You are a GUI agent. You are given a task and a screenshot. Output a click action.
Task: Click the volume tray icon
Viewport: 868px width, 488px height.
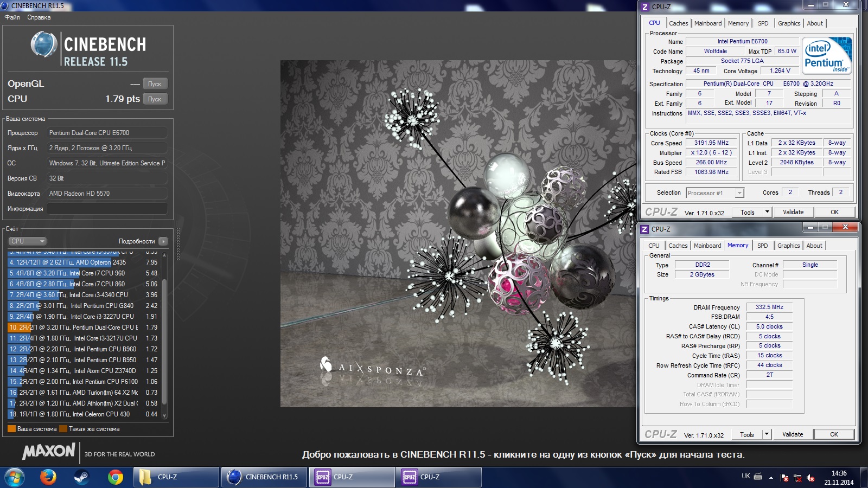pos(810,478)
